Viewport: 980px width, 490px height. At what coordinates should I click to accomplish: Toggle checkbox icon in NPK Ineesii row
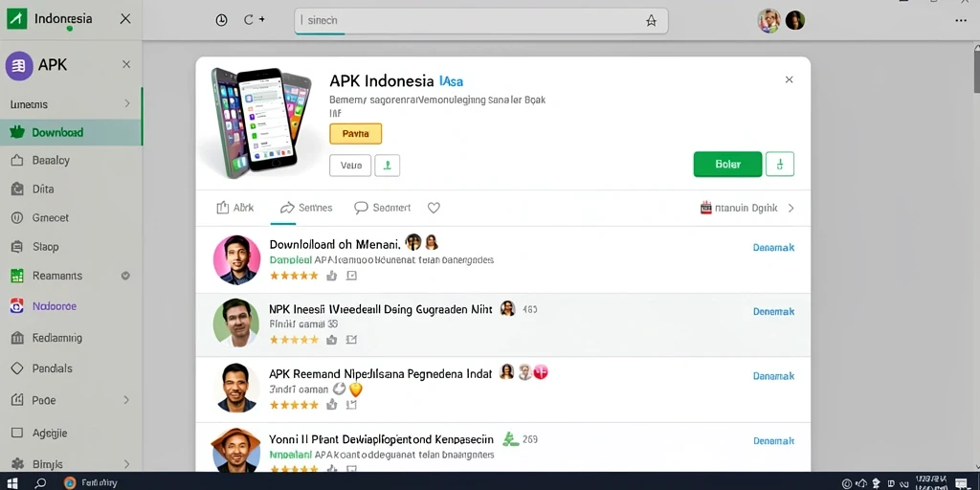point(351,340)
